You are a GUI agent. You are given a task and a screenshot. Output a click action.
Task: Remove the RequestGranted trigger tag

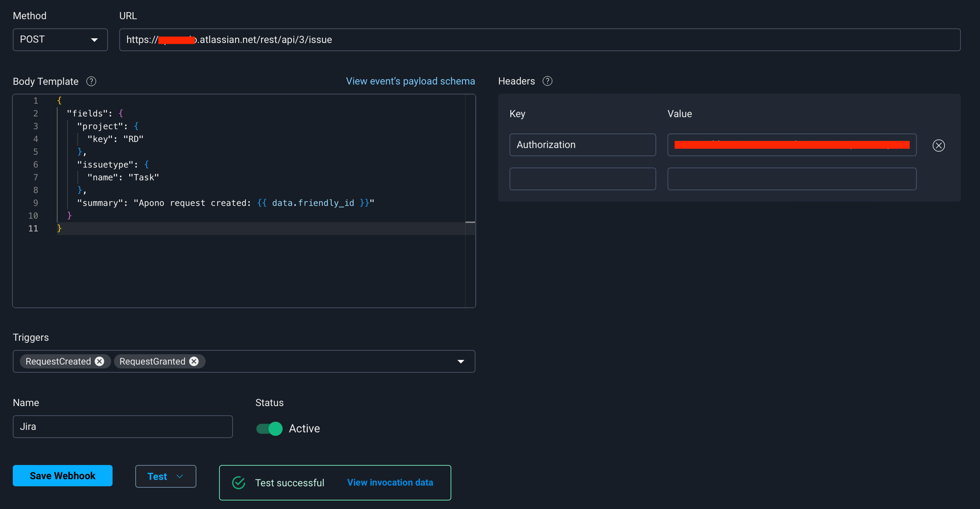194,361
